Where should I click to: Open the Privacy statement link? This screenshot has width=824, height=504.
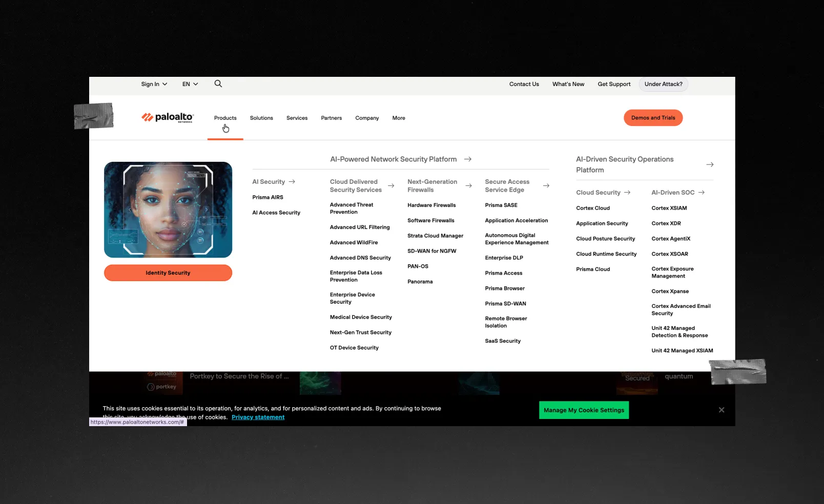(258, 417)
